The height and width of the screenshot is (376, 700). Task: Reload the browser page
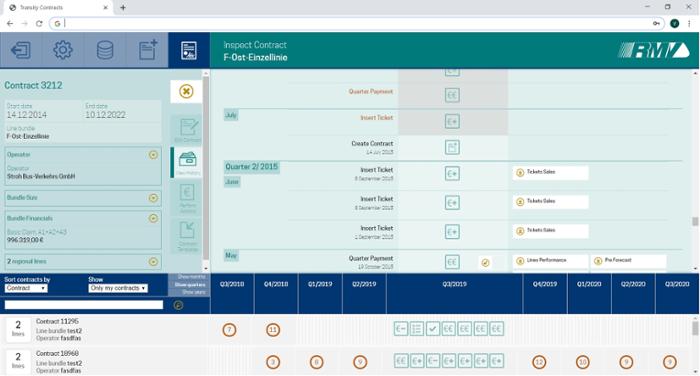click(x=39, y=24)
